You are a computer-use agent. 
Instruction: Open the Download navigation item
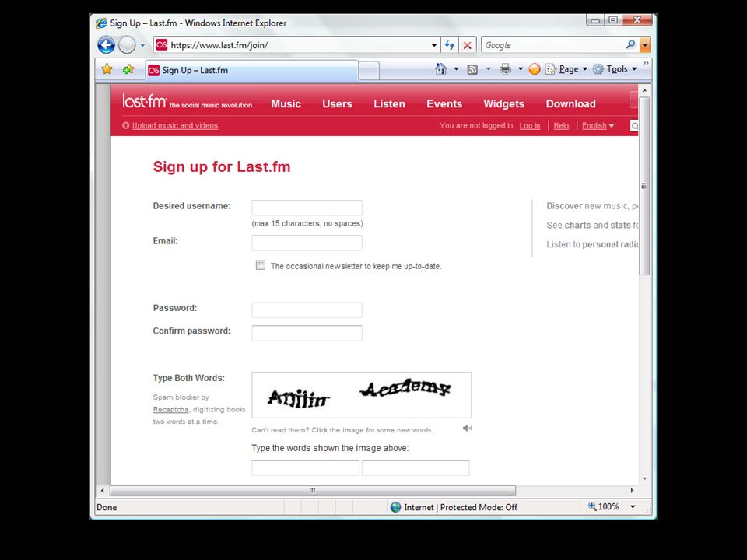(570, 103)
